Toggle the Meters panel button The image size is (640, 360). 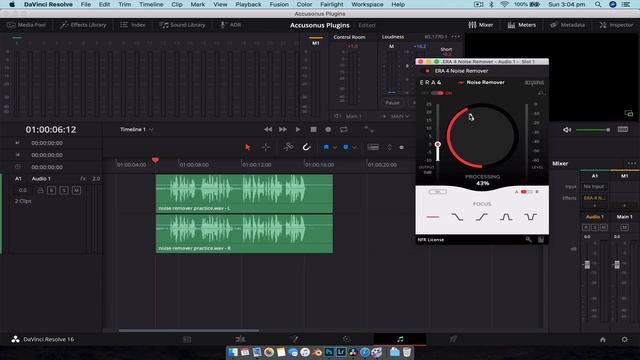(522, 25)
